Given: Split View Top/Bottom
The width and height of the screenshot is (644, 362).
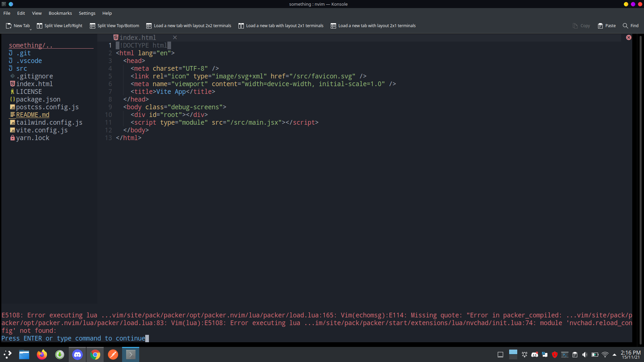Looking at the screenshot, I should point(114,25).
